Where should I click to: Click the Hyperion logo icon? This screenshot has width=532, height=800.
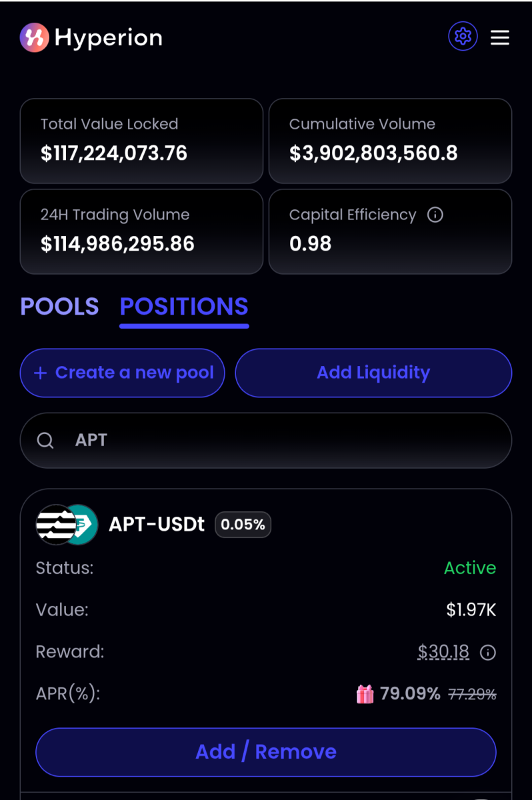34,37
